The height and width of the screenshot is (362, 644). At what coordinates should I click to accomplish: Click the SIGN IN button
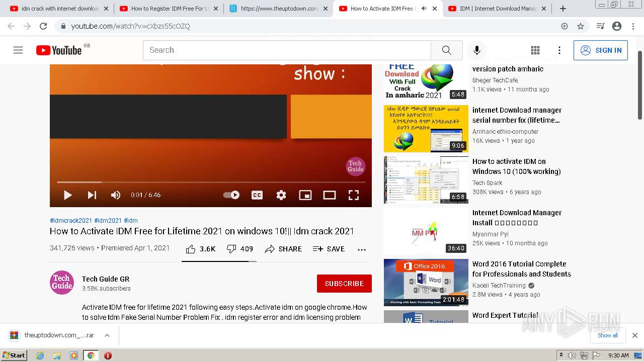[x=601, y=50]
